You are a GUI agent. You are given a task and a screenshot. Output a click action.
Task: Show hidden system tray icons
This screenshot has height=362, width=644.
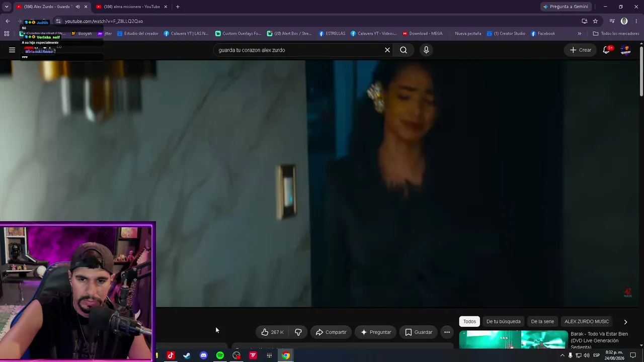[x=562, y=355]
